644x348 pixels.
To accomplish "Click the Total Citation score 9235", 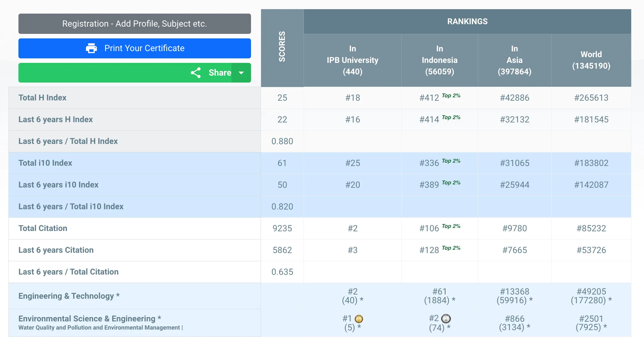I will click(282, 228).
